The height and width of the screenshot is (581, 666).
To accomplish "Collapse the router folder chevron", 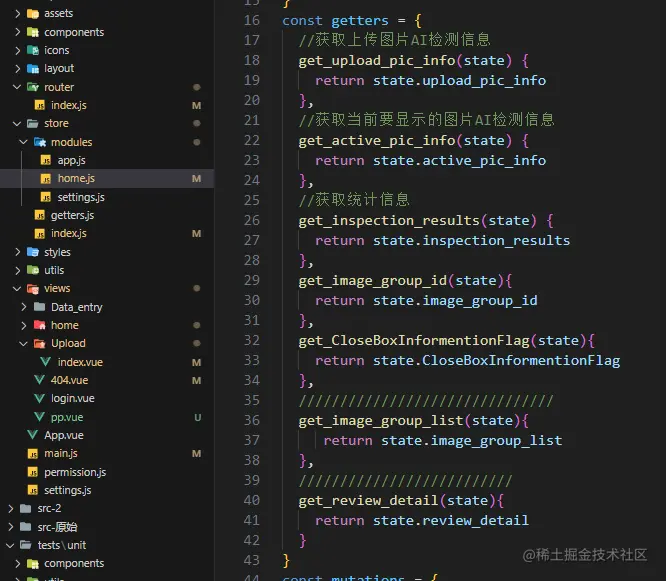I will click(x=17, y=87).
